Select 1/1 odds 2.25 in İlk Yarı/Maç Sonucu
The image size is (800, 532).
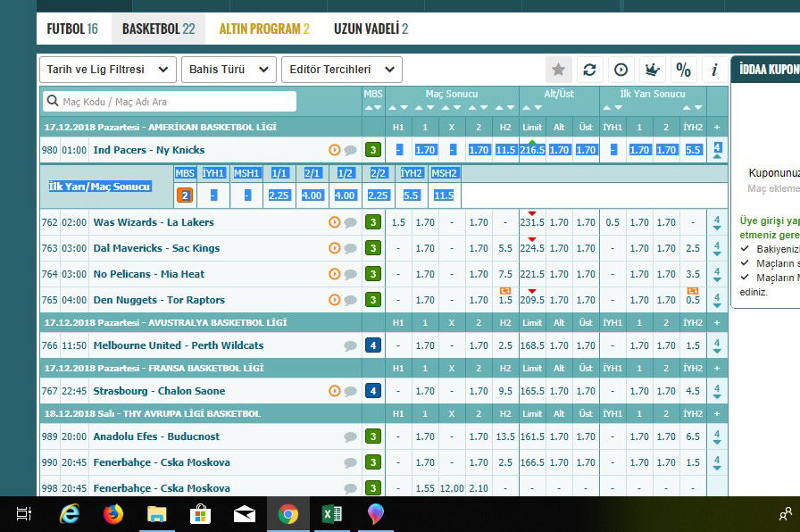(x=279, y=195)
